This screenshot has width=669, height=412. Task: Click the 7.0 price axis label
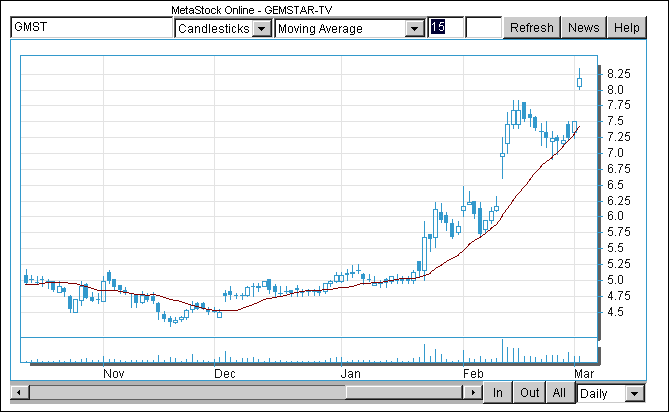[x=615, y=153]
